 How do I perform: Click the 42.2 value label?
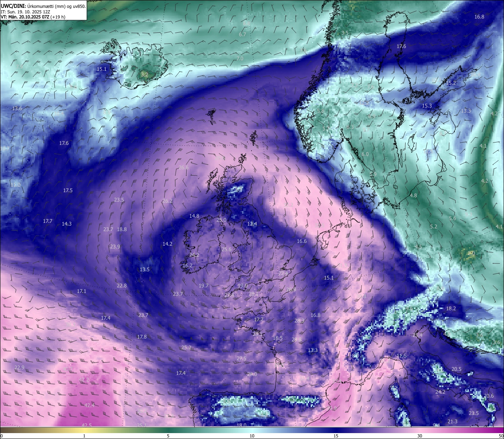click(x=84, y=380)
